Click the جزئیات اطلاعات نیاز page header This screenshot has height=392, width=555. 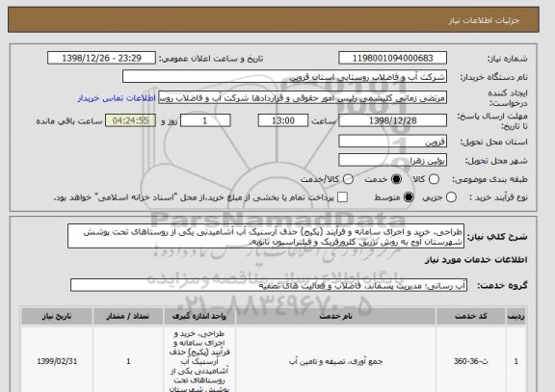pyautogui.click(x=484, y=20)
